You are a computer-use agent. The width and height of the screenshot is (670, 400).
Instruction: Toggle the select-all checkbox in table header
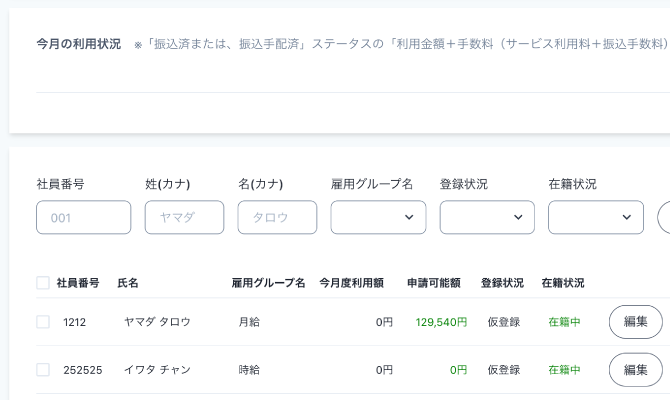pos(43,283)
